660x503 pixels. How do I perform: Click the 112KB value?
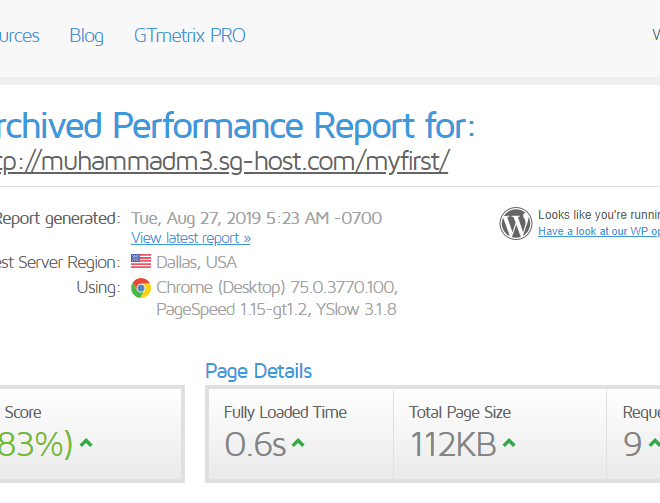pos(453,444)
